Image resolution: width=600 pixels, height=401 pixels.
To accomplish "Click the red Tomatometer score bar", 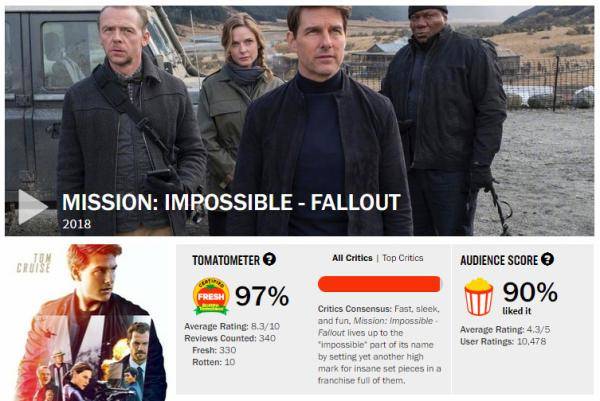I will point(379,284).
